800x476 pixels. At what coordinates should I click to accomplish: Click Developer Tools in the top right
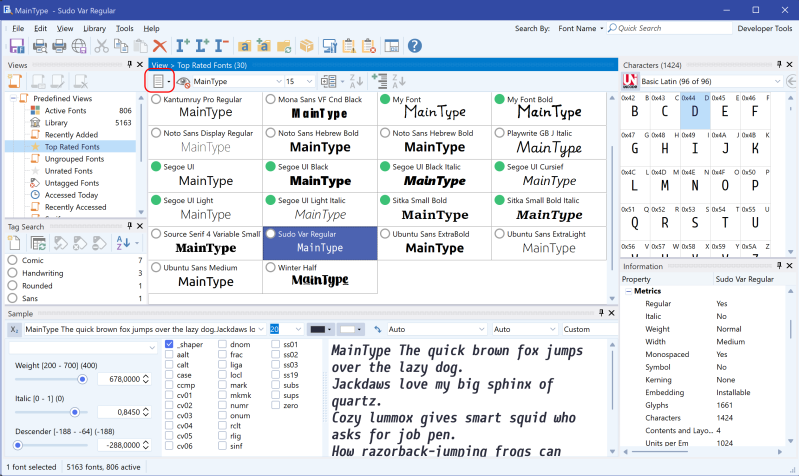[765, 28]
